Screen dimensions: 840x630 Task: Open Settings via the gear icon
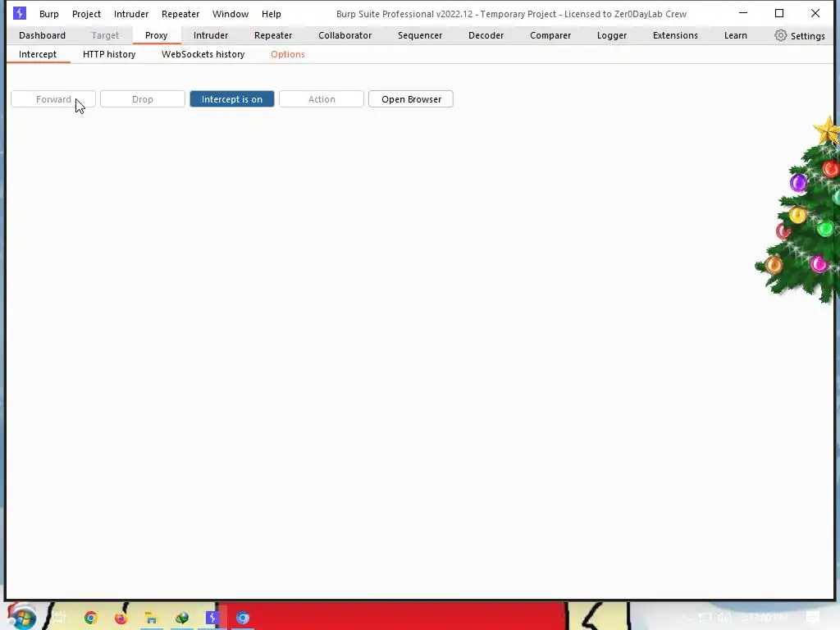point(781,35)
